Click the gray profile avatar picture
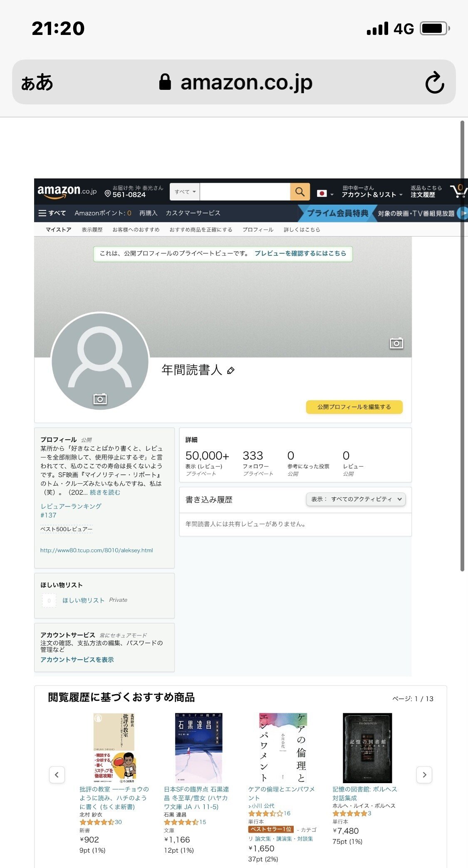This screenshot has width=468, height=868. point(100,361)
